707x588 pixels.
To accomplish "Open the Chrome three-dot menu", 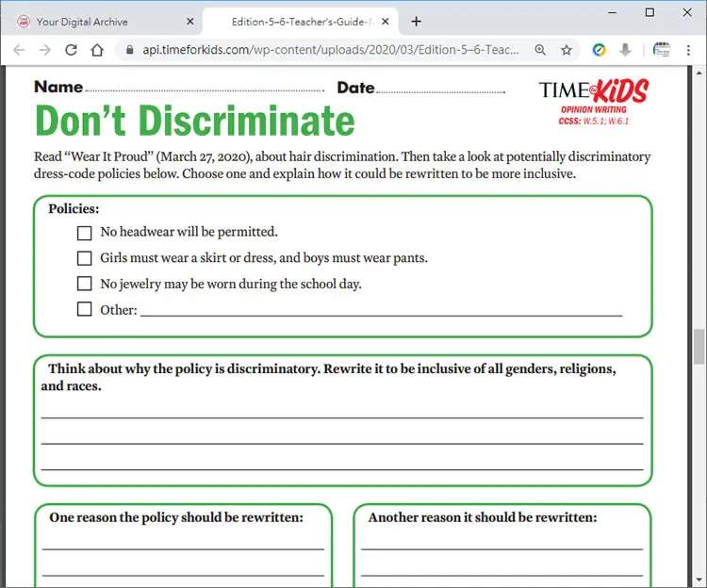I will [x=688, y=50].
